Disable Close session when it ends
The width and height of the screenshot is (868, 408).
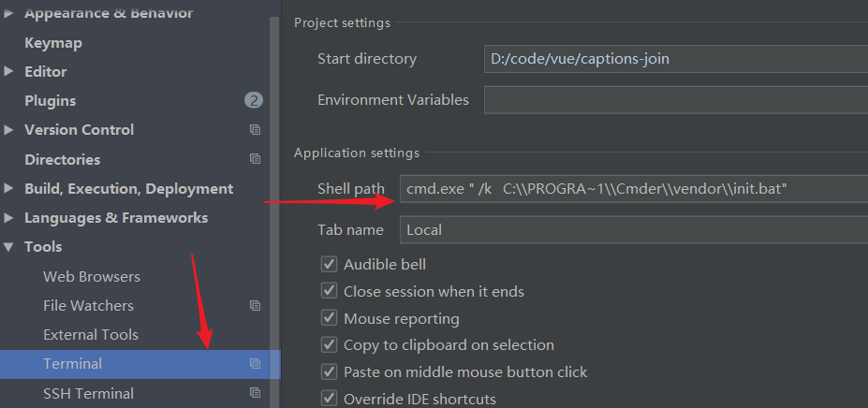[329, 291]
